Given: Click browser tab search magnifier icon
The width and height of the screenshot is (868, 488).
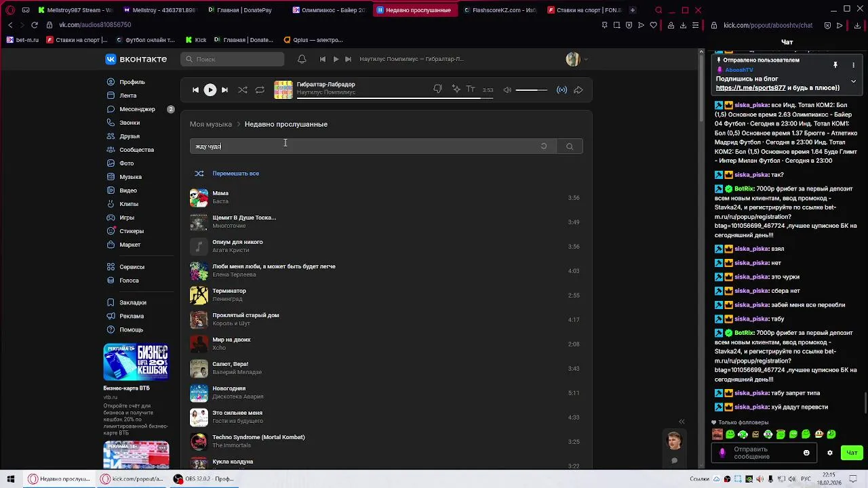Looking at the screenshot, I should 658,10.
